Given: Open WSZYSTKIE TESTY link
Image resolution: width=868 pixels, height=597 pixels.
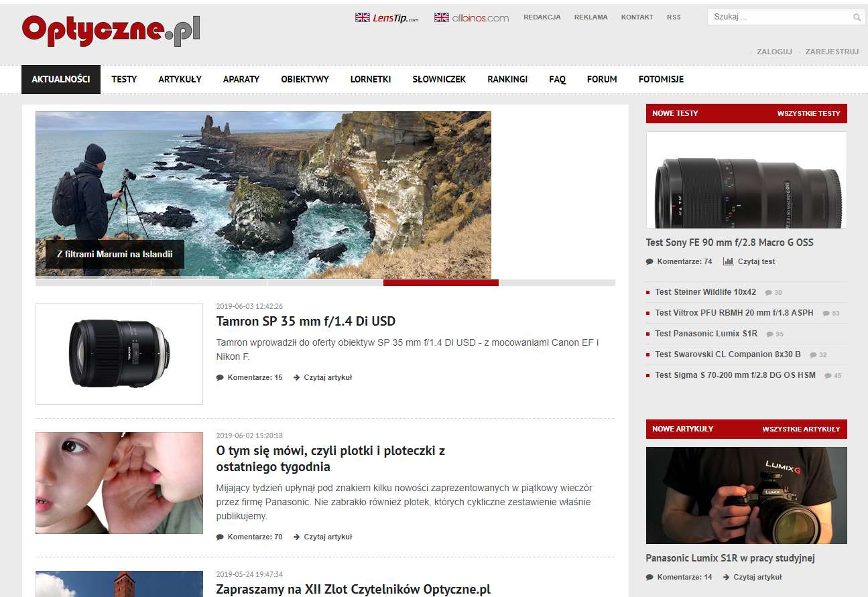Looking at the screenshot, I should pyautogui.click(x=808, y=114).
